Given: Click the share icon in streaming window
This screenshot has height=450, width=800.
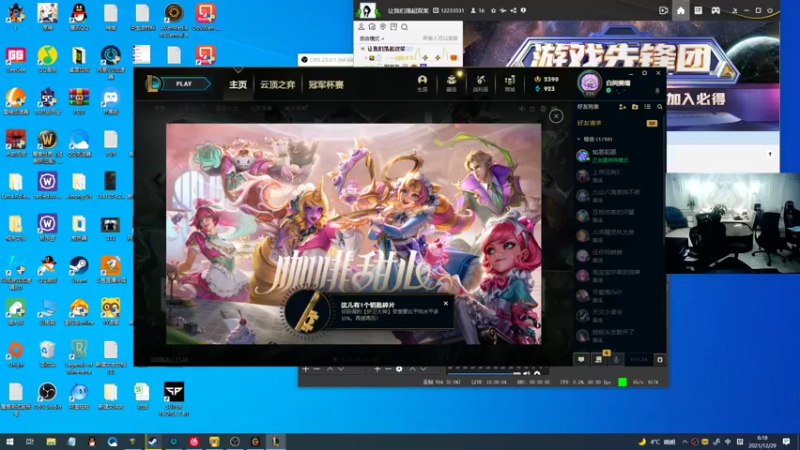Looking at the screenshot, I should point(513,10).
